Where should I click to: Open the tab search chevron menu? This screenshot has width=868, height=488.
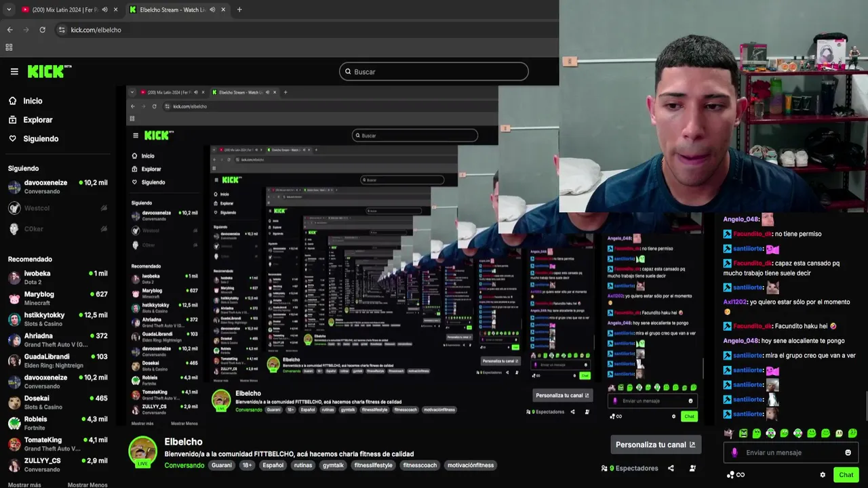click(9, 9)
